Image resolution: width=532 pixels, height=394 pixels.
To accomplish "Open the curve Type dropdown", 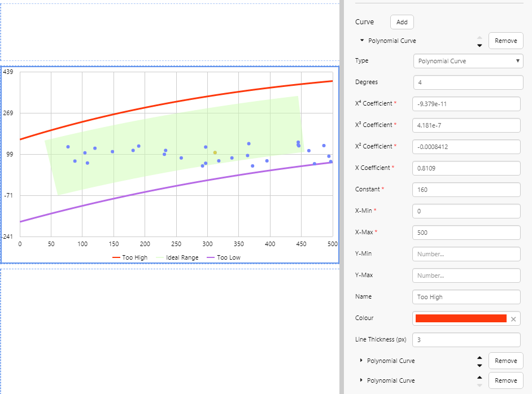I will coord(468,61).
